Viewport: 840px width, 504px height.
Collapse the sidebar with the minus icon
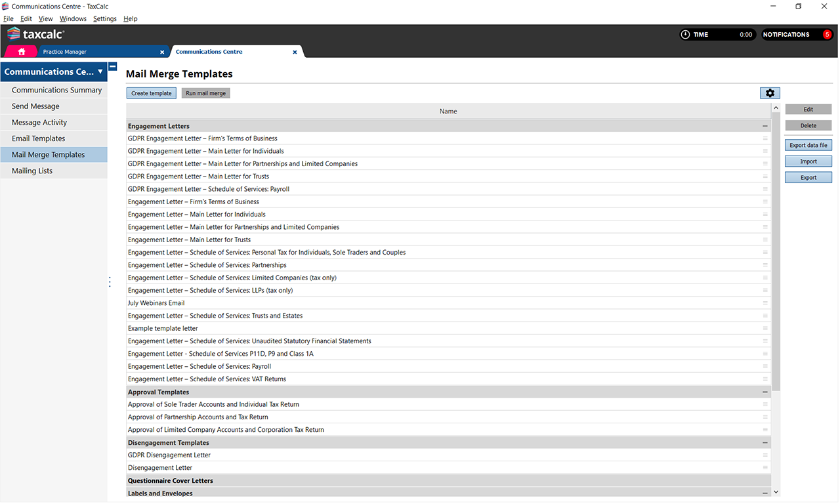113,67
